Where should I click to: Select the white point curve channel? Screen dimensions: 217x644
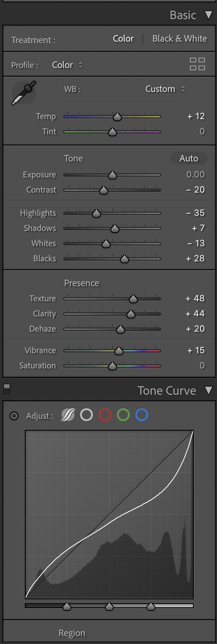86,415
